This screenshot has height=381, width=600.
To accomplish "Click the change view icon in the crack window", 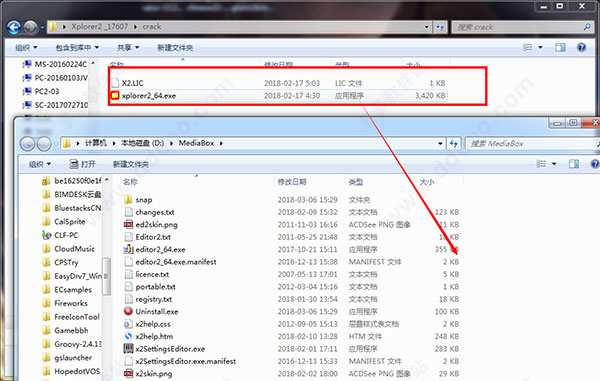I will point(527,47).
